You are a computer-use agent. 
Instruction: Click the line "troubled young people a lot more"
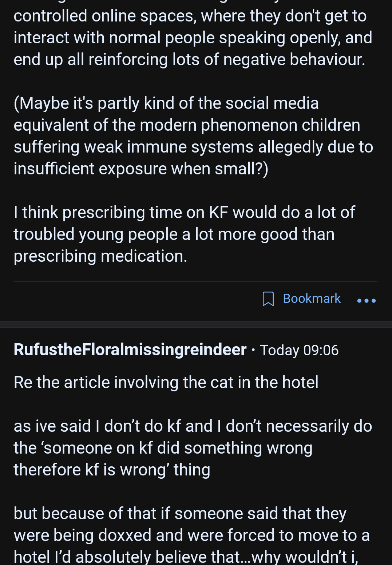(174, 234)
